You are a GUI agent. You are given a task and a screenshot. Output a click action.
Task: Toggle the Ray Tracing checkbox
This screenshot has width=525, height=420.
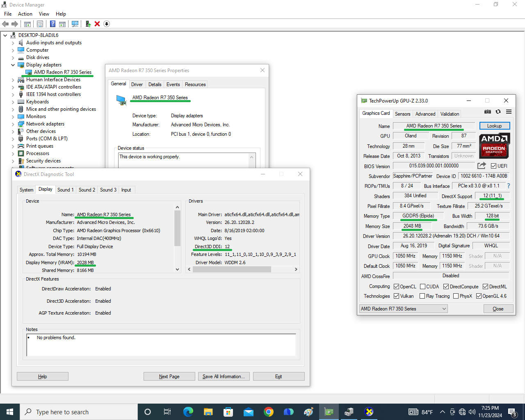pyautogui.click(x=422, y=296)
